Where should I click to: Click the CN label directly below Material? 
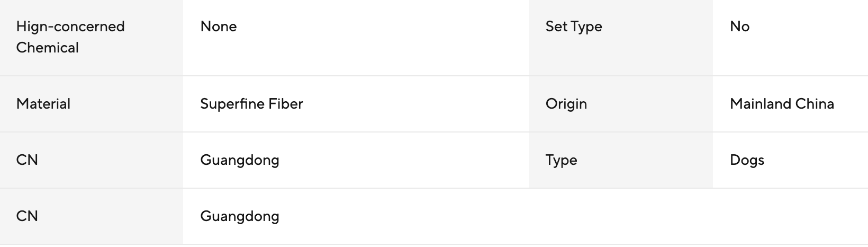[27, 160]
